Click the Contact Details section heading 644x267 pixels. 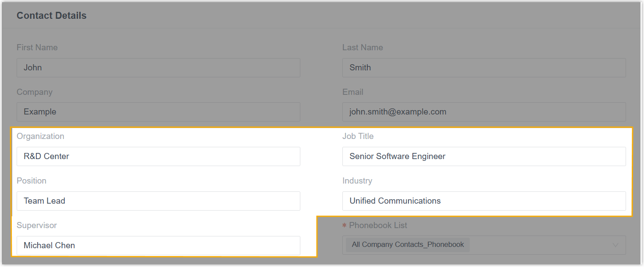click(52, 16)
